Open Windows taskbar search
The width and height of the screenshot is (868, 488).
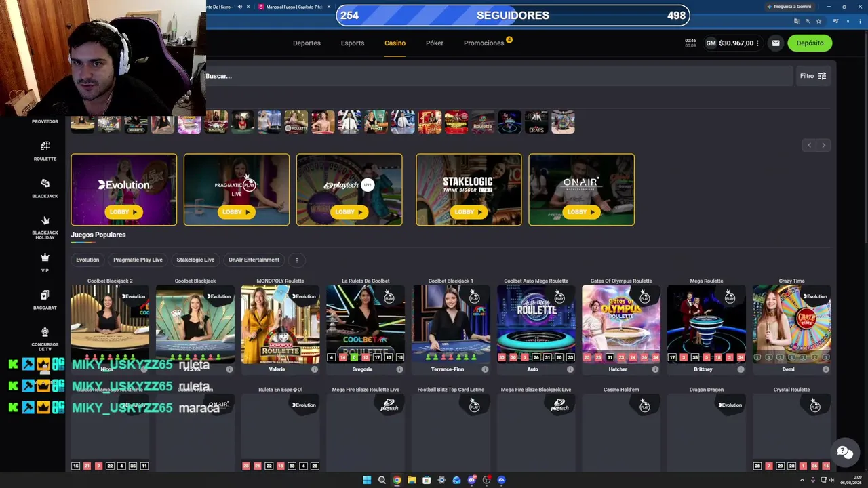[382, 480]
